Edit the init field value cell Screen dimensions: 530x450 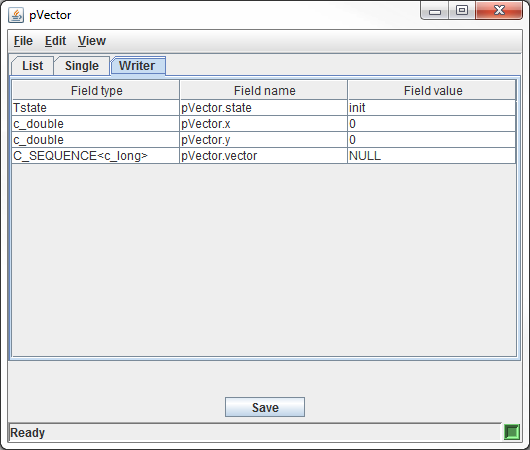pos(432,108)
